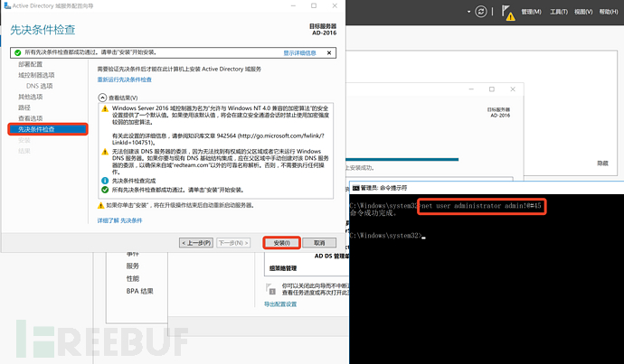Click the green success check icon in banner
Viewport: 624px width, 364px height.
coord(17,52)
